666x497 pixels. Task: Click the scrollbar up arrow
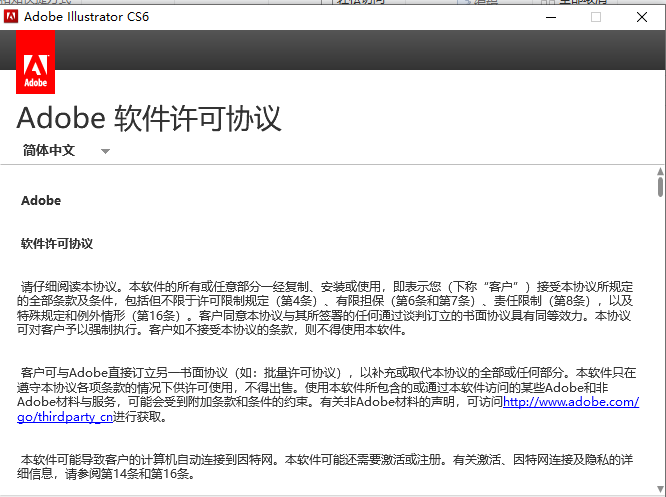(x=660, y=172)
